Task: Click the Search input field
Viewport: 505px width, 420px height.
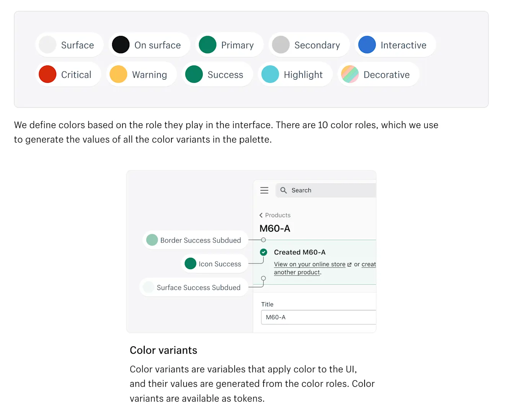Action: click(326, 190)
